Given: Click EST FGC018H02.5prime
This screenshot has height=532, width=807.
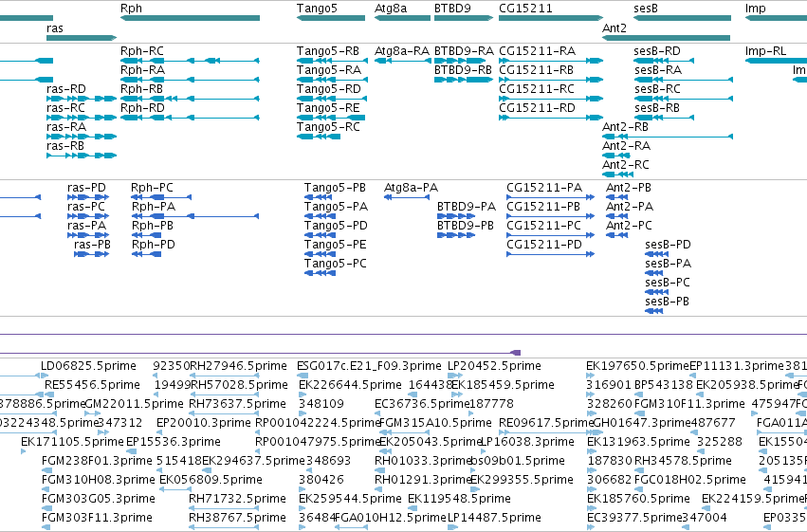Looking at the screenshot, I should point(690,480).
